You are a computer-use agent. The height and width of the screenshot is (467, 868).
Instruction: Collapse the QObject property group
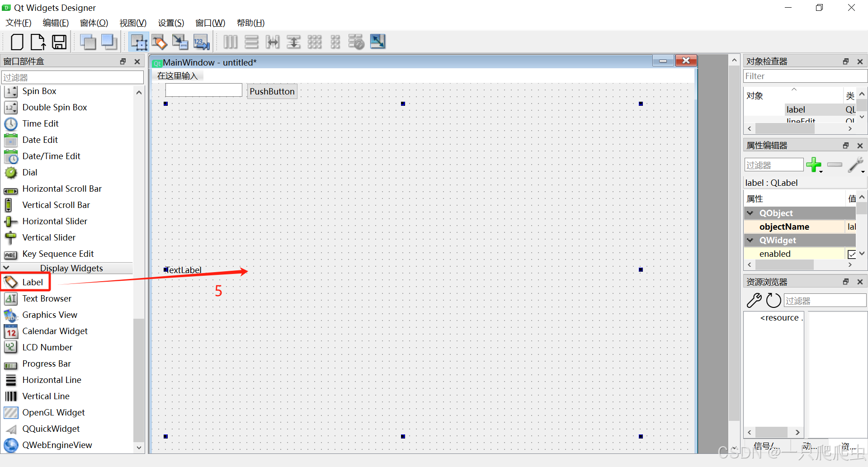[x=750, y=213]
